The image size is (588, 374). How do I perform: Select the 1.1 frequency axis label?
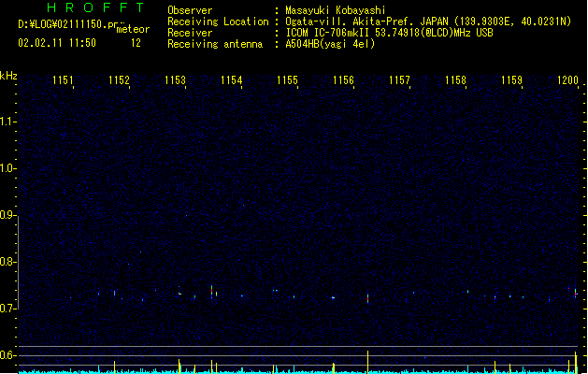pos(7,122)
